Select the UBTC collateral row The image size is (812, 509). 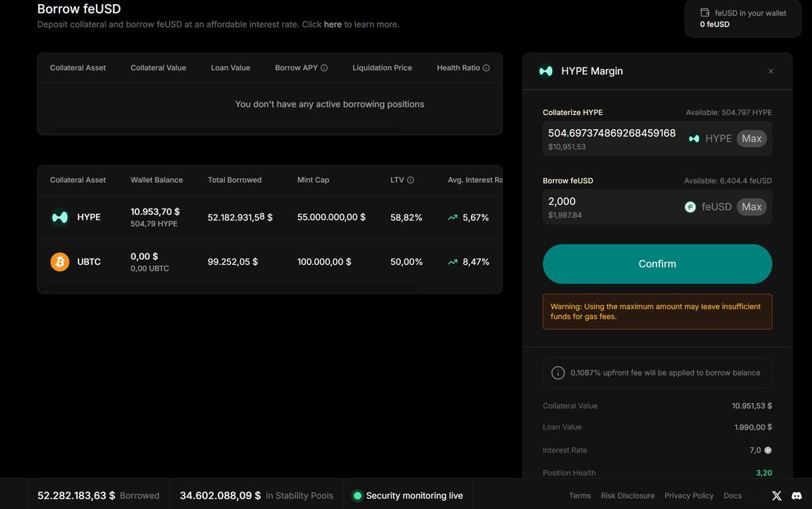point(269,262)
